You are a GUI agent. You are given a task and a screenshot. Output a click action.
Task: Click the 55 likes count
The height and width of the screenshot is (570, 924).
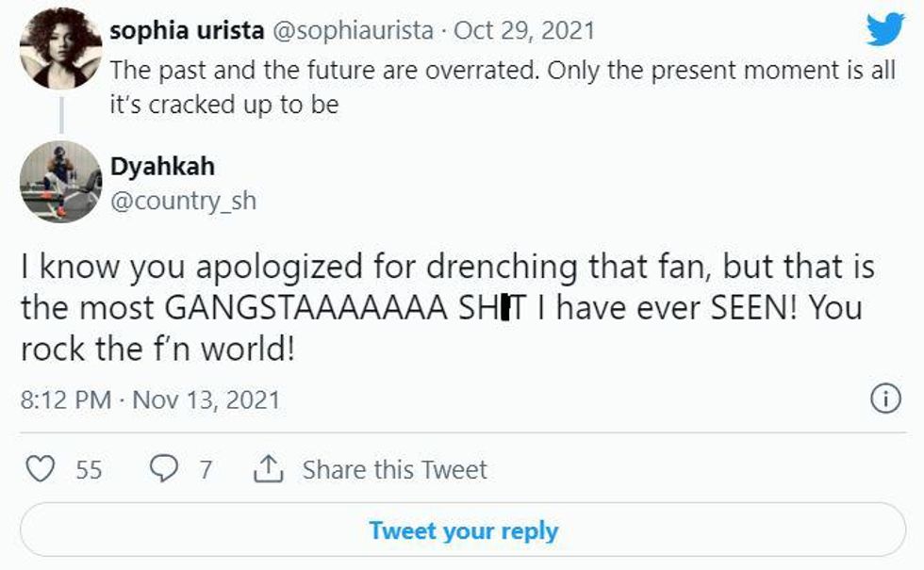pyautogui.click(x=89, y=469)
